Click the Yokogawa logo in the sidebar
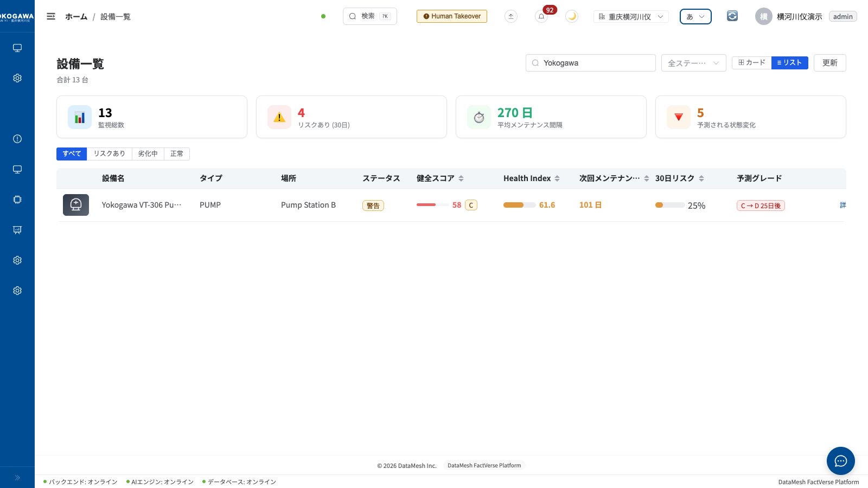Viewport: 868px width, 488px height. (17, 17)
